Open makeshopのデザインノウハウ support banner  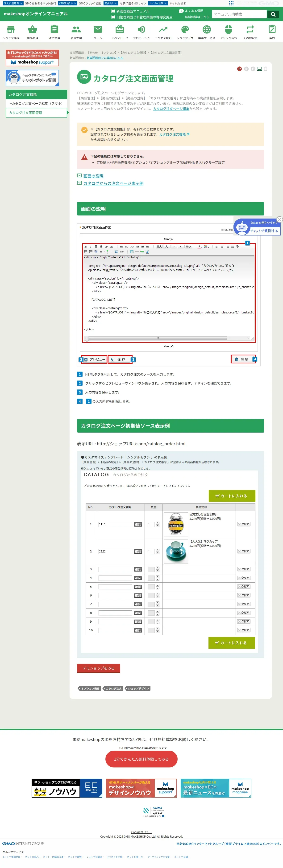coord(141,788)
